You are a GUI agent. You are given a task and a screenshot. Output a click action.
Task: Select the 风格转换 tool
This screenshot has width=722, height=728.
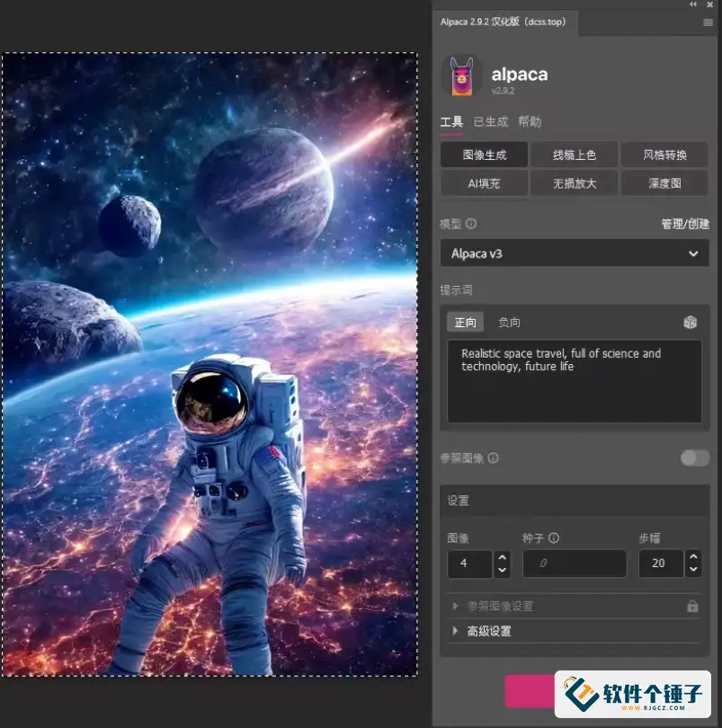[664, 154]
